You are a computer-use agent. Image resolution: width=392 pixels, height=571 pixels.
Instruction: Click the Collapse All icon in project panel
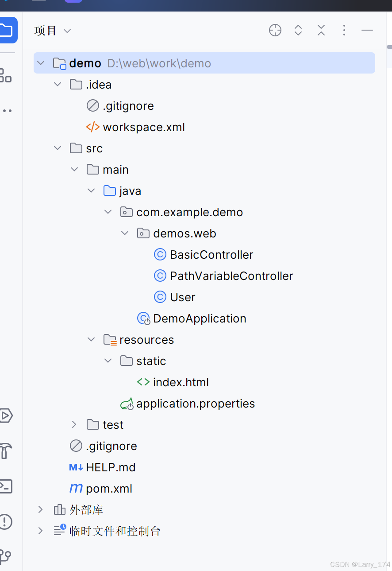coord(321,31)
